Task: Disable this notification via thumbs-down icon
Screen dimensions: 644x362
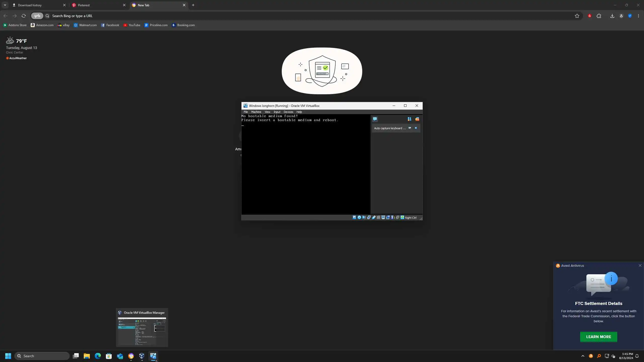Action: 410,128
